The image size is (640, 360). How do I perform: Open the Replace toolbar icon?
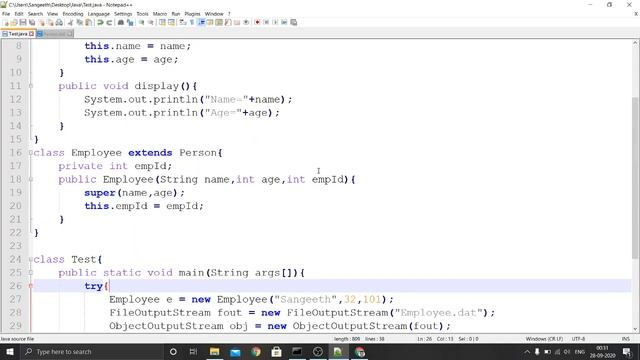(130, 22)
